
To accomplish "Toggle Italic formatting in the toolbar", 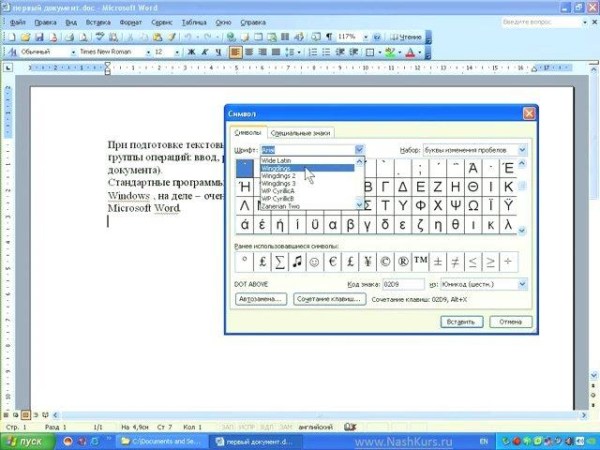I will tap(200, 51).
